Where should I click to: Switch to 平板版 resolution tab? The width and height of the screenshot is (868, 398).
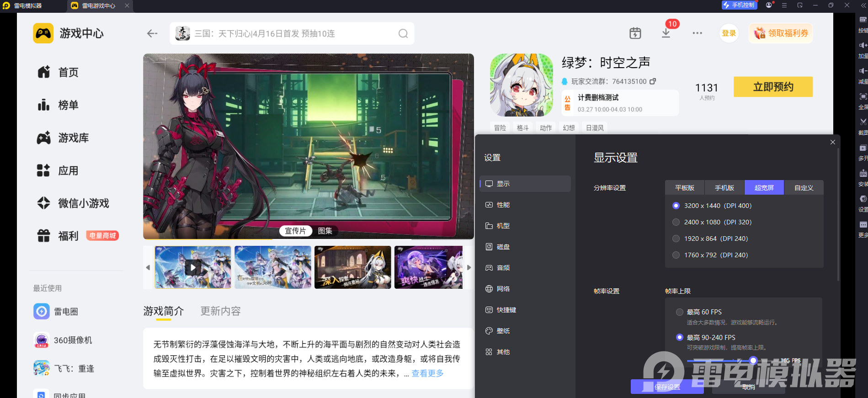tap(685, 188)
